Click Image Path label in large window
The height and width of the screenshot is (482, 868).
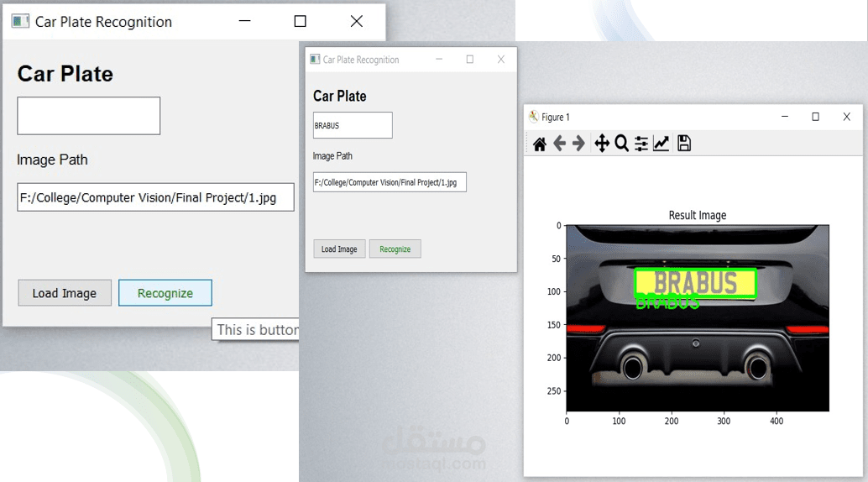coord(52,160)
